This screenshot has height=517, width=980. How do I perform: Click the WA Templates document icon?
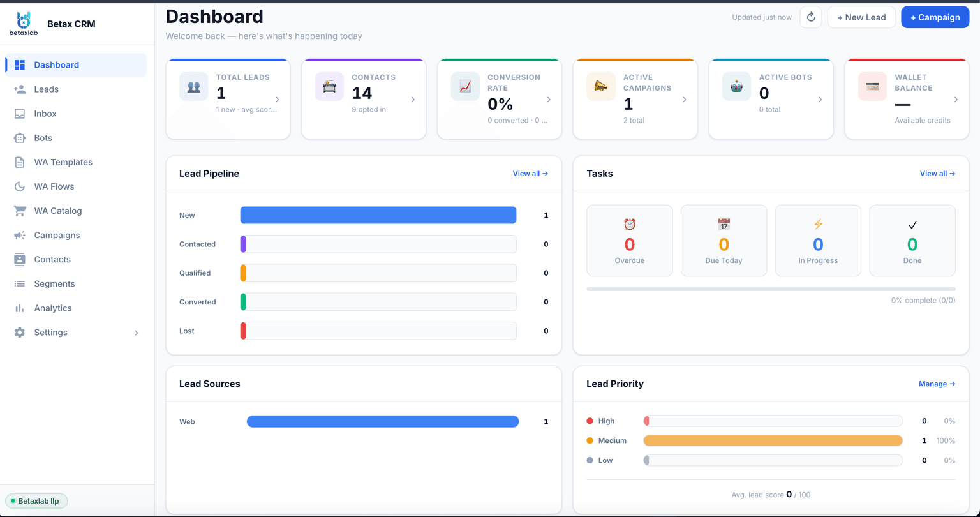[x=20, y=162]
